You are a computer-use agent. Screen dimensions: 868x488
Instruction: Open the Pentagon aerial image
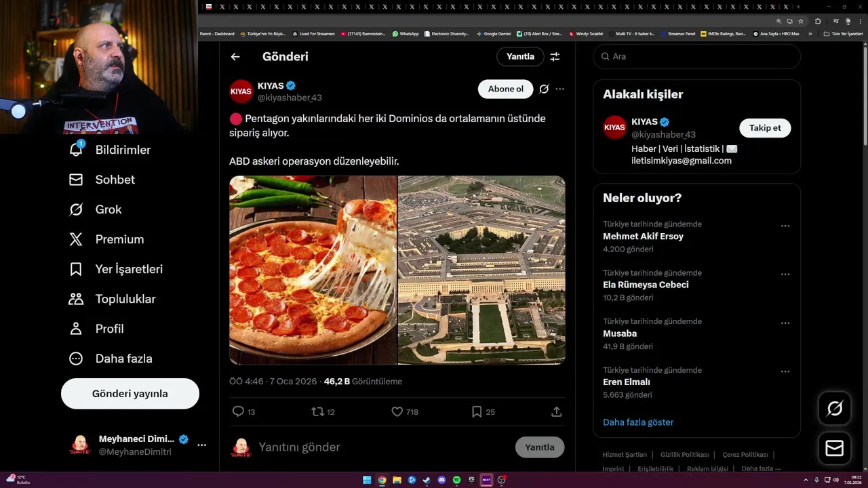click(481, 270)
